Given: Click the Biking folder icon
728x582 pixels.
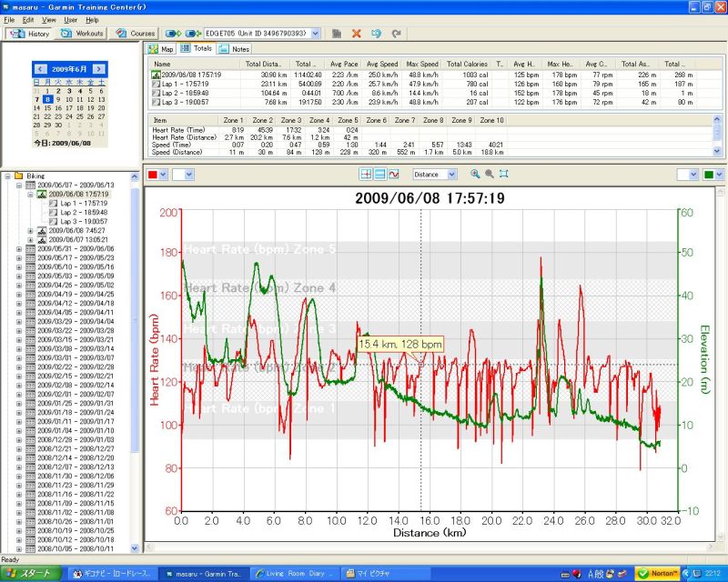Looking at the screenshot, I should coord(18,176).
